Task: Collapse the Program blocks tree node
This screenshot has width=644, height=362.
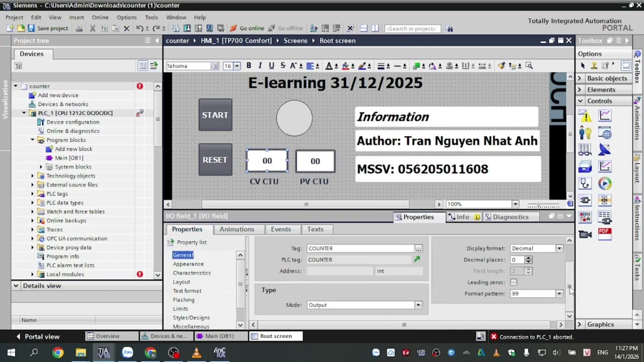Action: coord(33,140)
